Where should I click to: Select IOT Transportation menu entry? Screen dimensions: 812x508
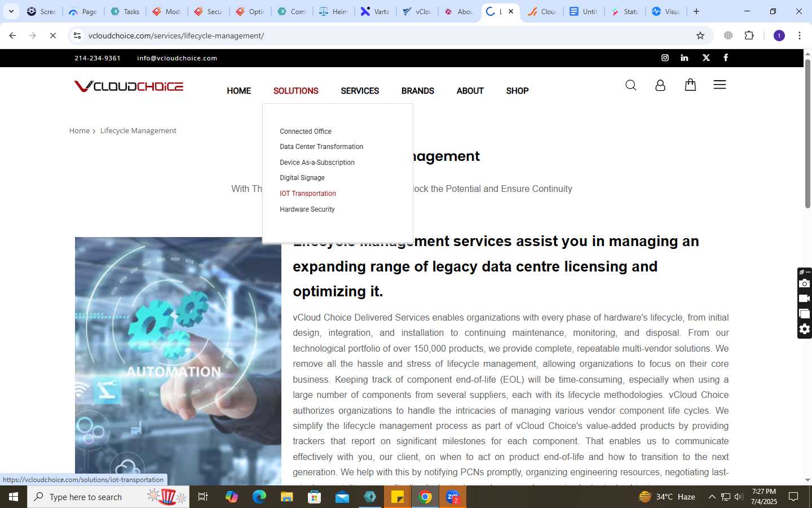click(308, 194)
